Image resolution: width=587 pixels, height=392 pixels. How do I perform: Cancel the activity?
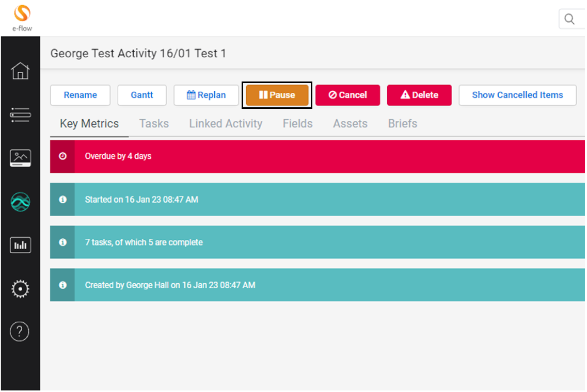click(x=347, y=95)
